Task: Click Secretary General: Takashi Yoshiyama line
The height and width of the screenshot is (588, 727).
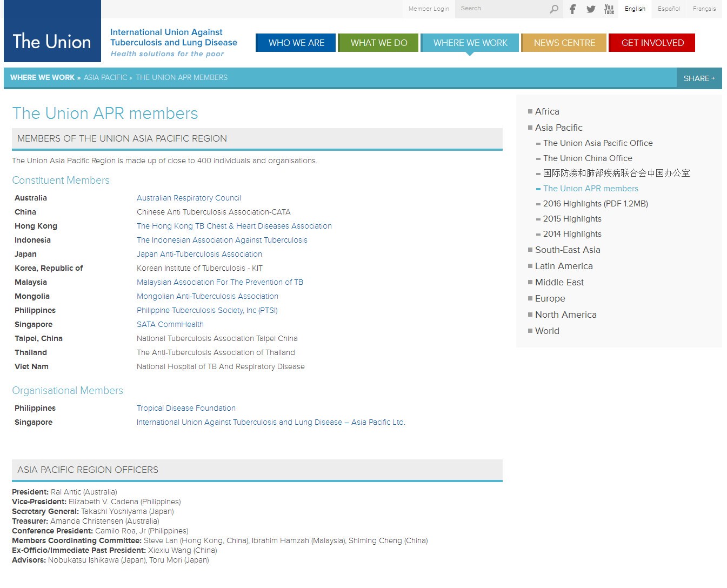Action: click(92, 511)
